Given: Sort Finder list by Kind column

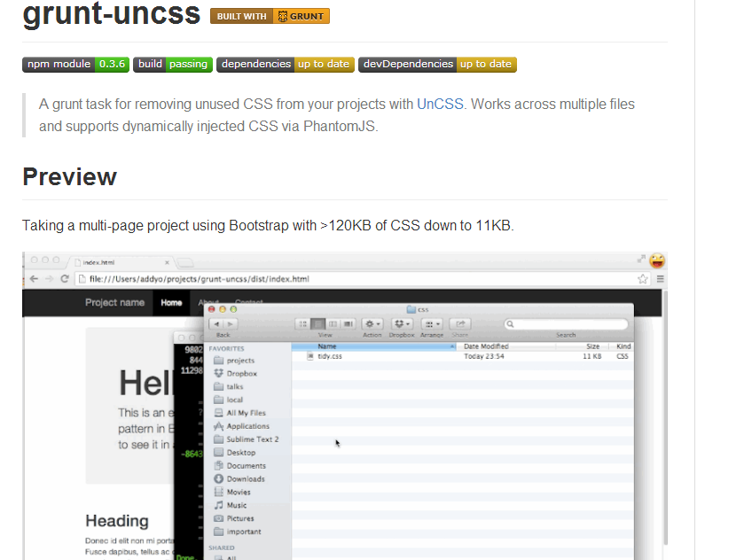Looking at the screenshot, I should tap(622, 346).
